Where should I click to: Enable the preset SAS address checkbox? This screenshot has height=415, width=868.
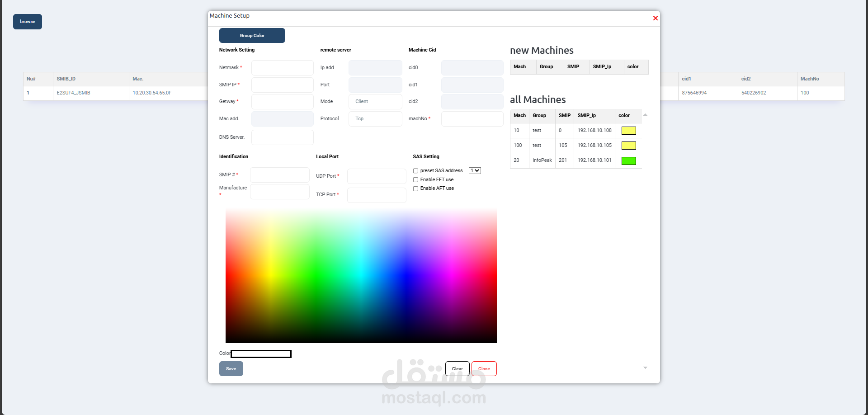point(415,171)
